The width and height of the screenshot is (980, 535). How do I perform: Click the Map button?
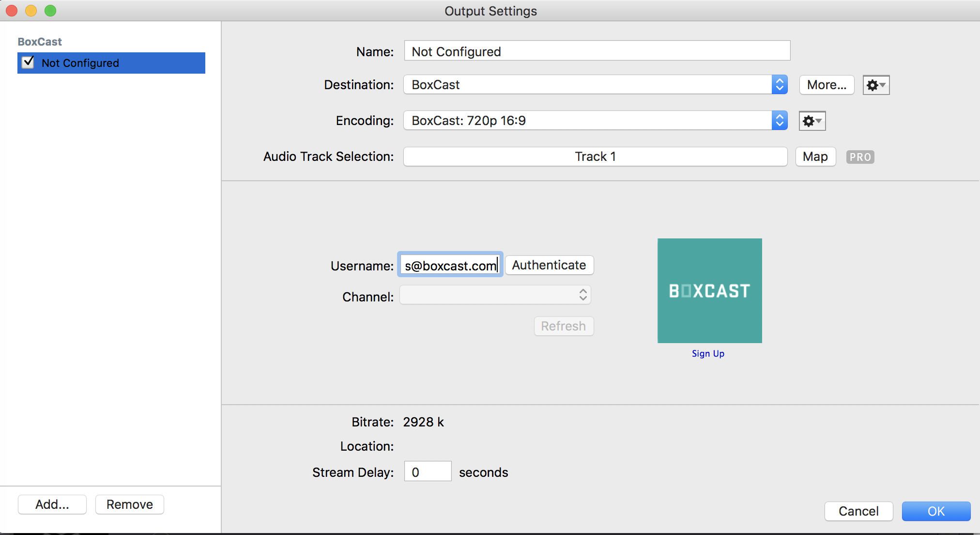click(x=815, y=157)
